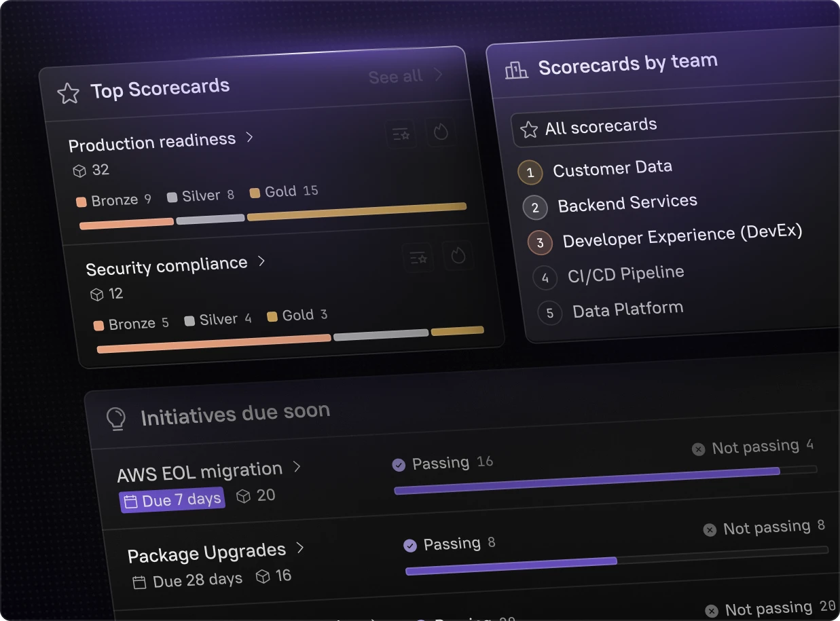Open the See all scorecards link
The height and width of the screenshot is (621, 840).
point(405,76)
